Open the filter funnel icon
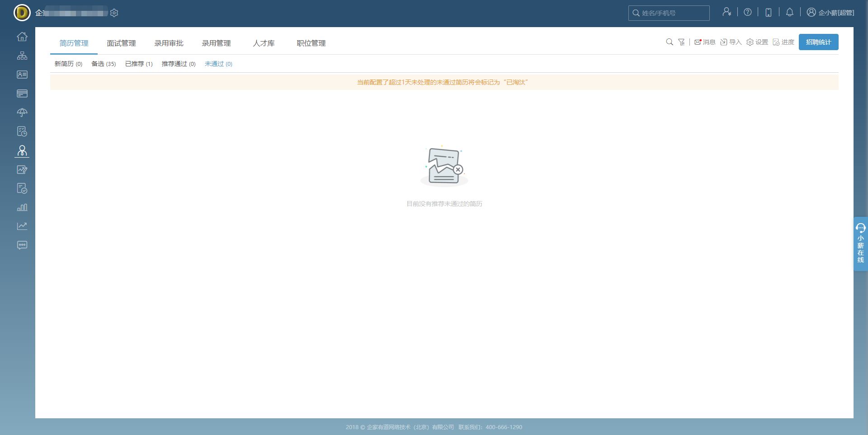The height and width of the screenshot is (435, 868). (x=681, y=42)
